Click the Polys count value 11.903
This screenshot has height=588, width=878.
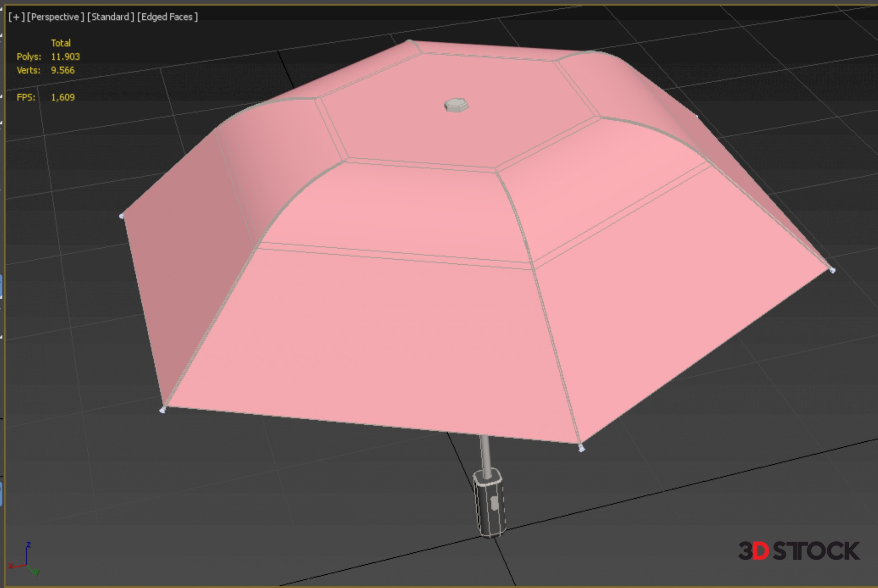[x=65, y=57]
